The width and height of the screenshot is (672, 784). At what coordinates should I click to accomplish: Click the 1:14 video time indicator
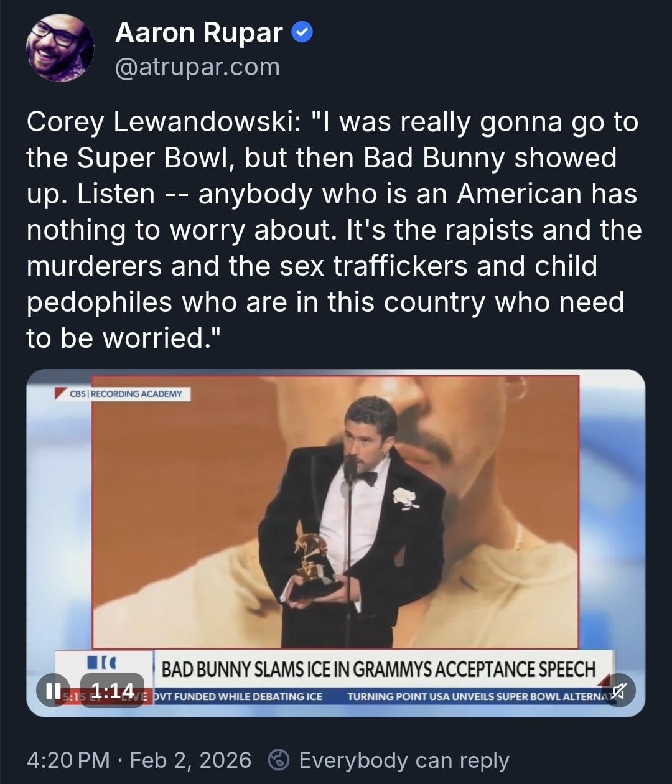click(x=113, y=691)
